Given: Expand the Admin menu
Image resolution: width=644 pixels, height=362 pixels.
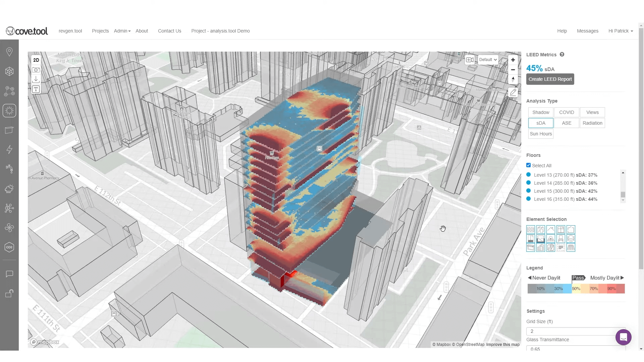Looking at the screenshot, I should (122, 31).
